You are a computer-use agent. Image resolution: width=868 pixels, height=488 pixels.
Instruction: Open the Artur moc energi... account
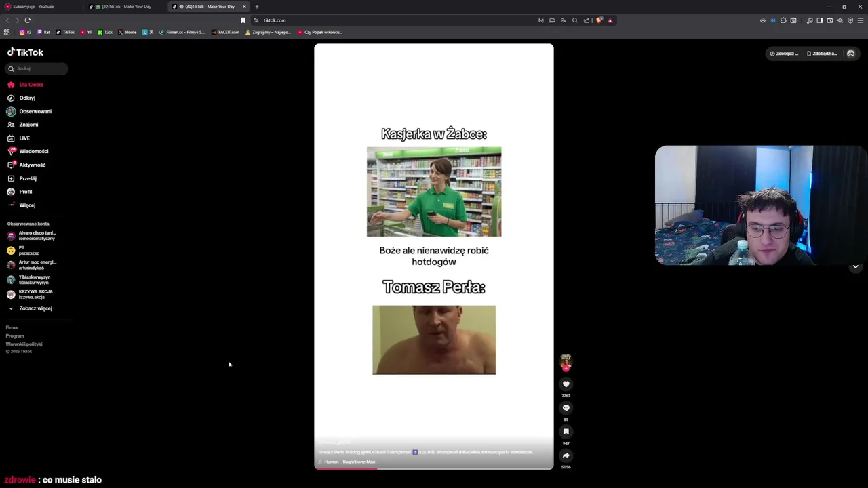31,265
